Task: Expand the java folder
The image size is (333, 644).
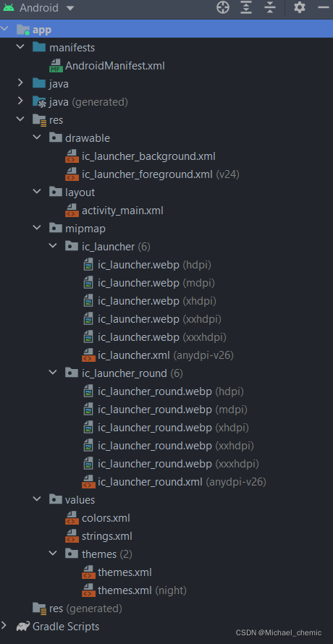Action: (20, 83)
